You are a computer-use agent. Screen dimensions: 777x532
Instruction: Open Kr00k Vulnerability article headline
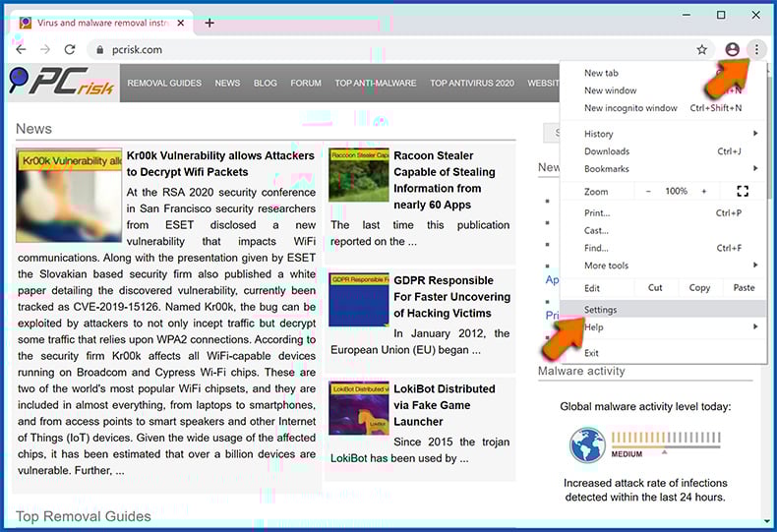(220, 164)
